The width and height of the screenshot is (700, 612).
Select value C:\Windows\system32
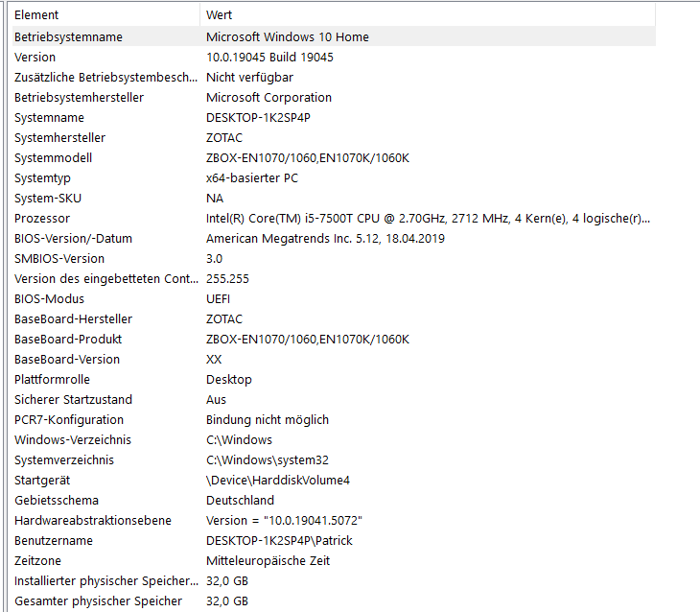tap(268, 459)
